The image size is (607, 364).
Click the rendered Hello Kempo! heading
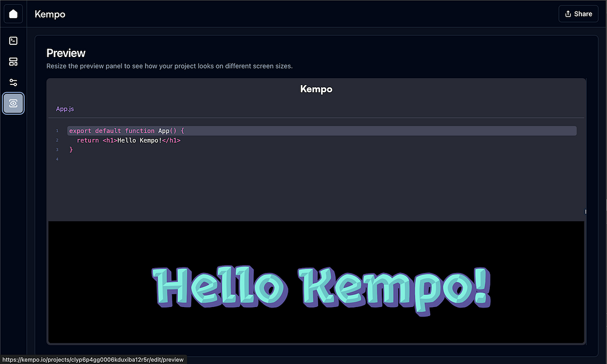tap(321, 290)
